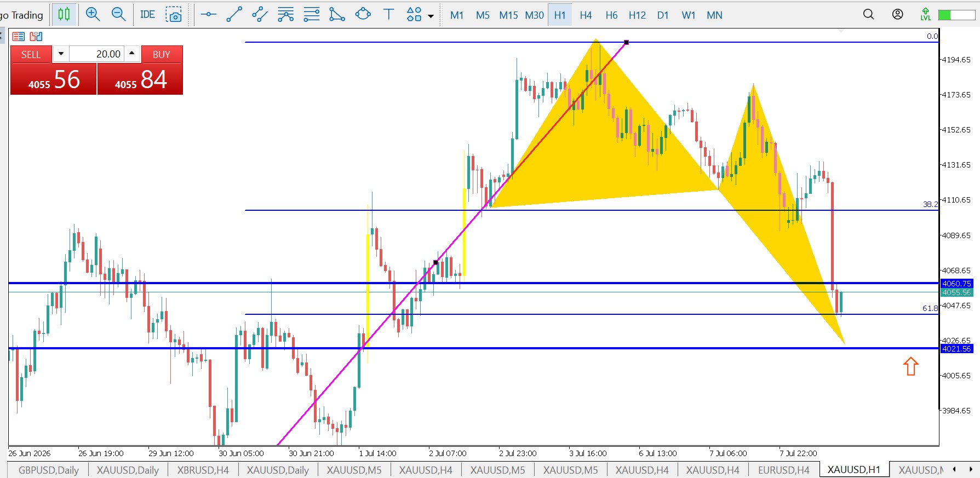Switch chart to D1 timeframe
Viewport: 980px width, 478px height.
pos(663,15)
